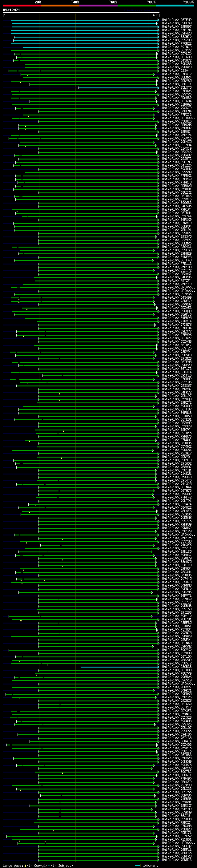Open hit UniRef100_B9R9I9
Image resolution: width=197 pixels, height=868 pixels.
(177, 460)
